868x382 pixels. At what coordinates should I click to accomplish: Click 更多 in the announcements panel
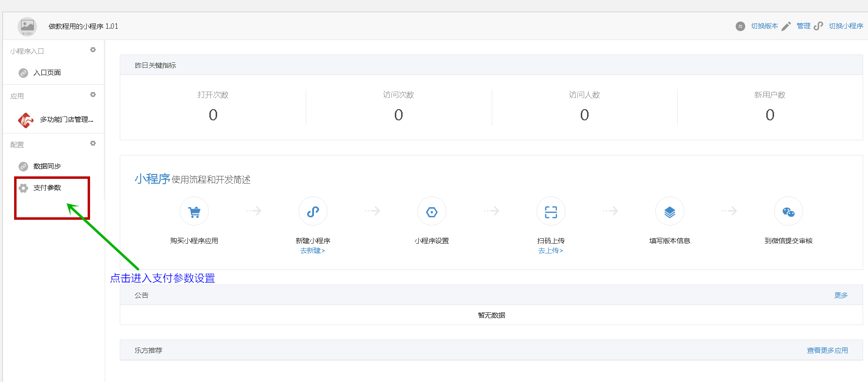tap(841, 295)
